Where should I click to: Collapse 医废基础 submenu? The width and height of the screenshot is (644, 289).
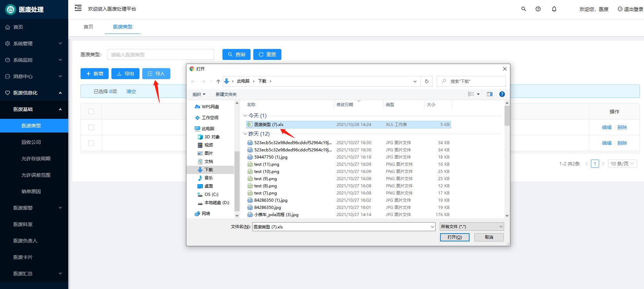coord(34,109)
